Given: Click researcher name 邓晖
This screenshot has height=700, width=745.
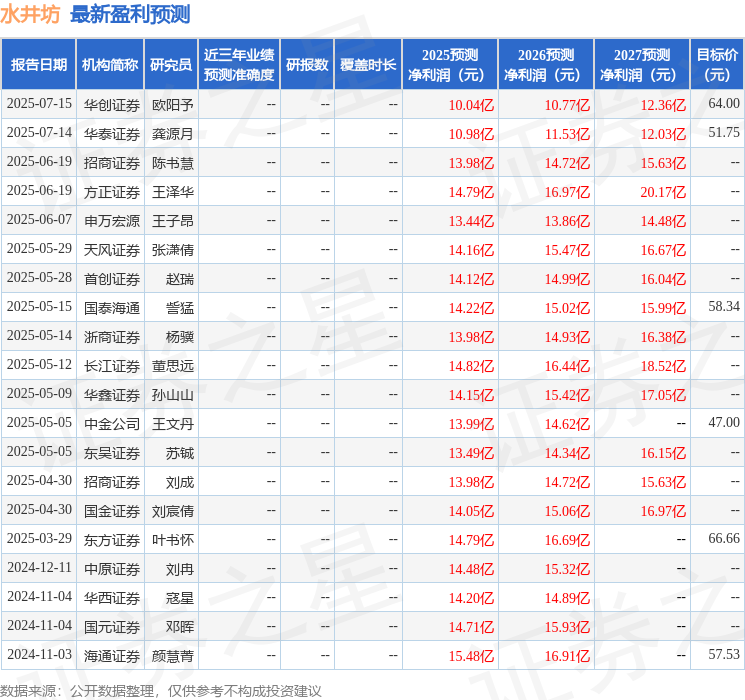Looking at the screenshot, I should click(x=180, y=626).
